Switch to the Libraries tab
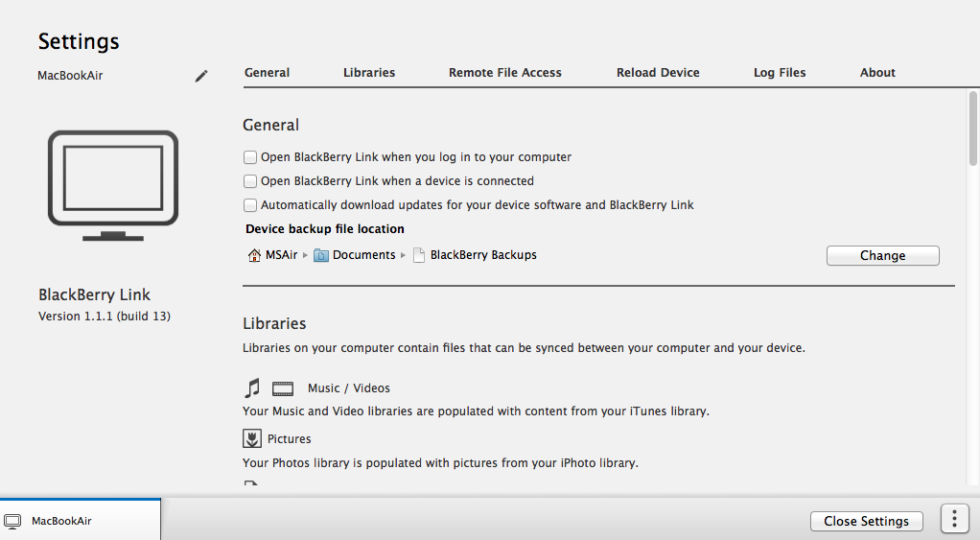This screenshot has width=980, height=540. click(x=369, y=73)
